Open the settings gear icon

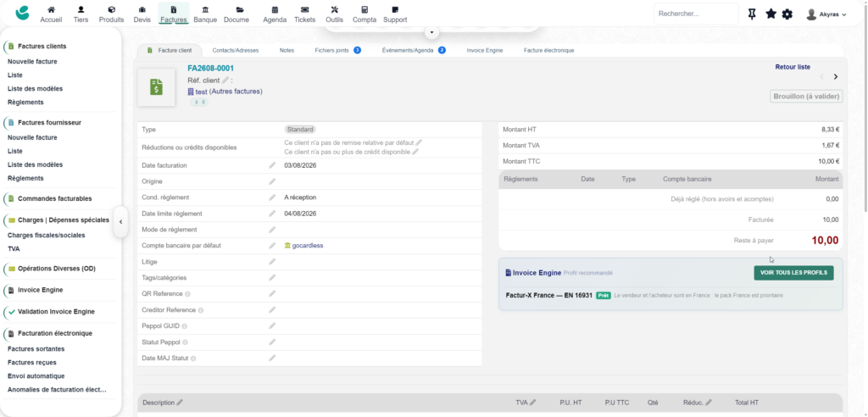pos(787,14)
